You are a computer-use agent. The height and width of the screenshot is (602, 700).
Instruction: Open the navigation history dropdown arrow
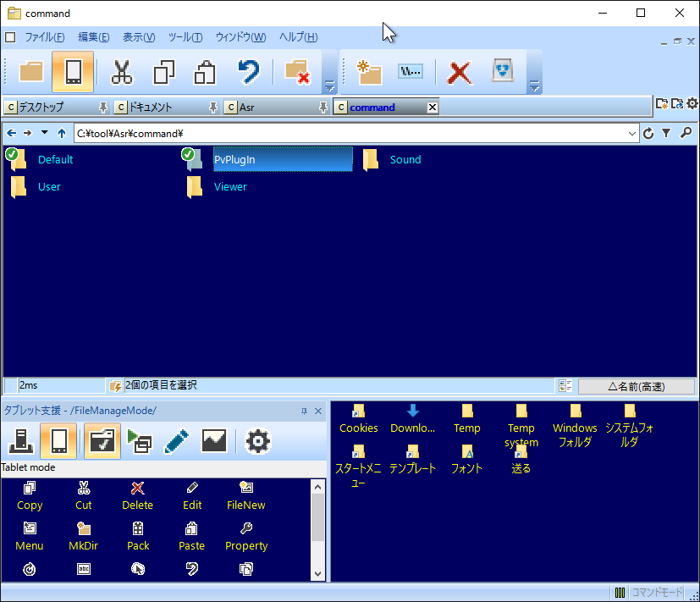[44, 133]
